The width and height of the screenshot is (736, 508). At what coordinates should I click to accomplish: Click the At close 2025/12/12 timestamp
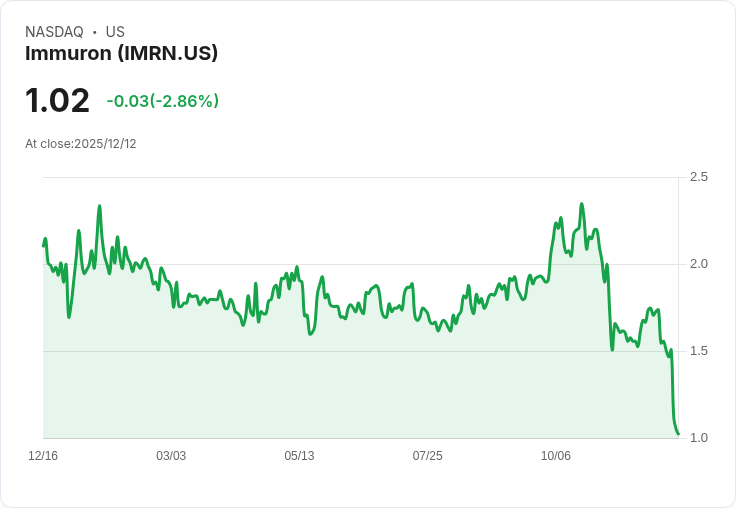[x=80, y=144]
